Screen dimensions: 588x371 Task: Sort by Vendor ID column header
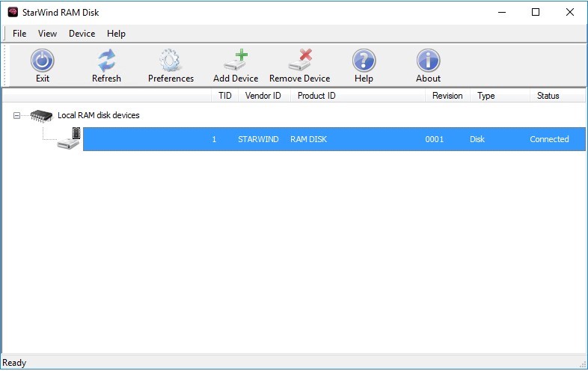263,96
